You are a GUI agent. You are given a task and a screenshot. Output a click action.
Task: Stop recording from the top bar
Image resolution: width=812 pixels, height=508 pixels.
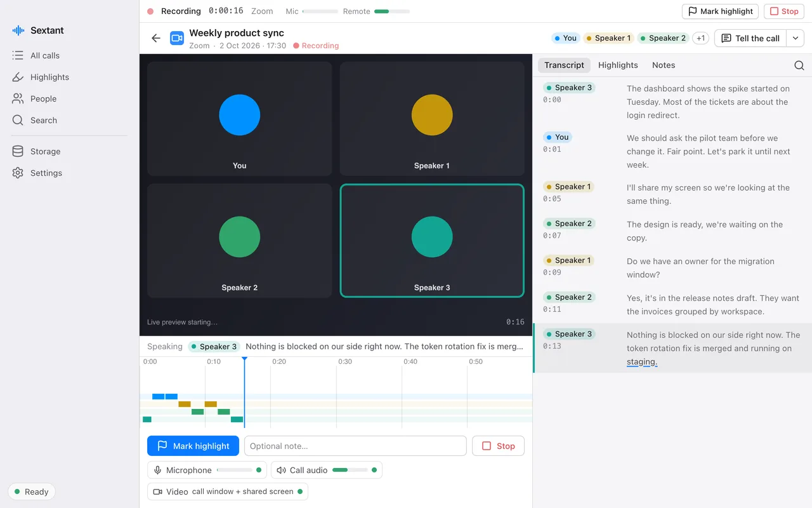[784, 11]
